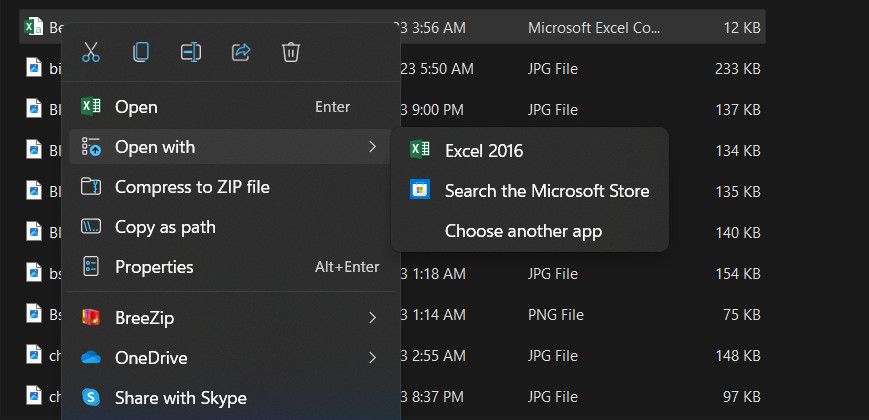Click the image icon of the 148 KB file
Viewport: 869px width, 420px height.
pyautogui.click(x=34, y=354)
